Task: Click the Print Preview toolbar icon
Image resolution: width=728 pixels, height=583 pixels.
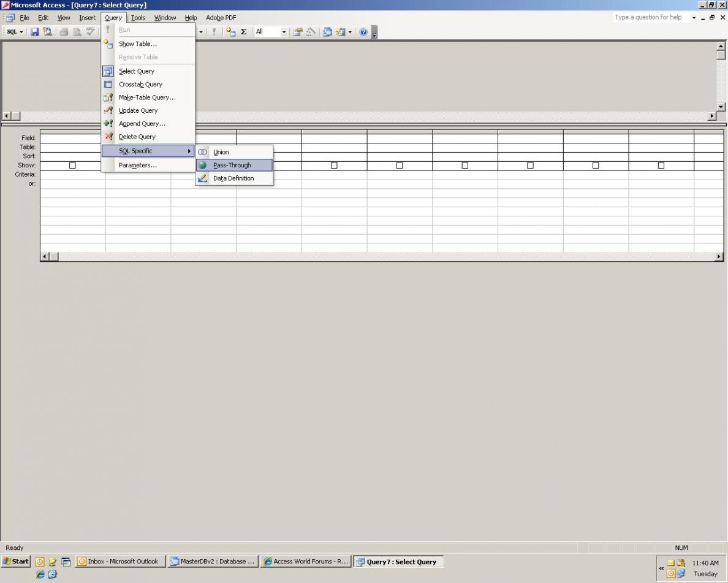Action: (x=77, y=32)
